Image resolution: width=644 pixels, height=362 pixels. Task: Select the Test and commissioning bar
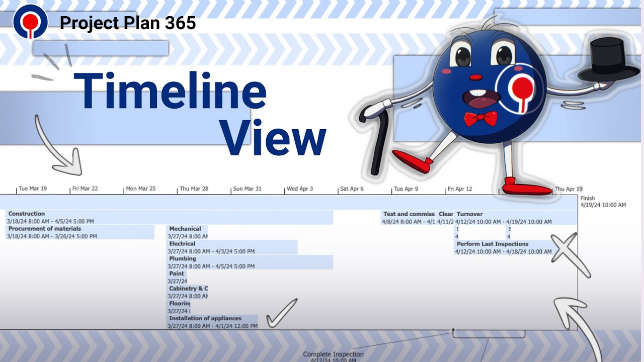tap(408, 217)
